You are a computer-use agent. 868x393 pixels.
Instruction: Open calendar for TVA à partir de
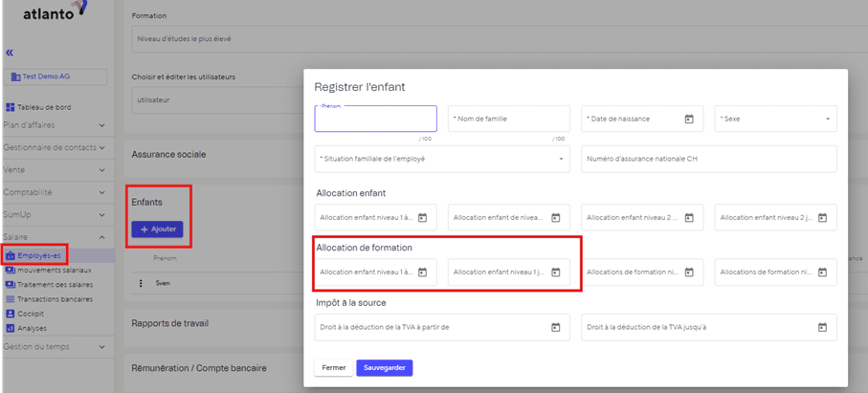[x=555, y=327]
